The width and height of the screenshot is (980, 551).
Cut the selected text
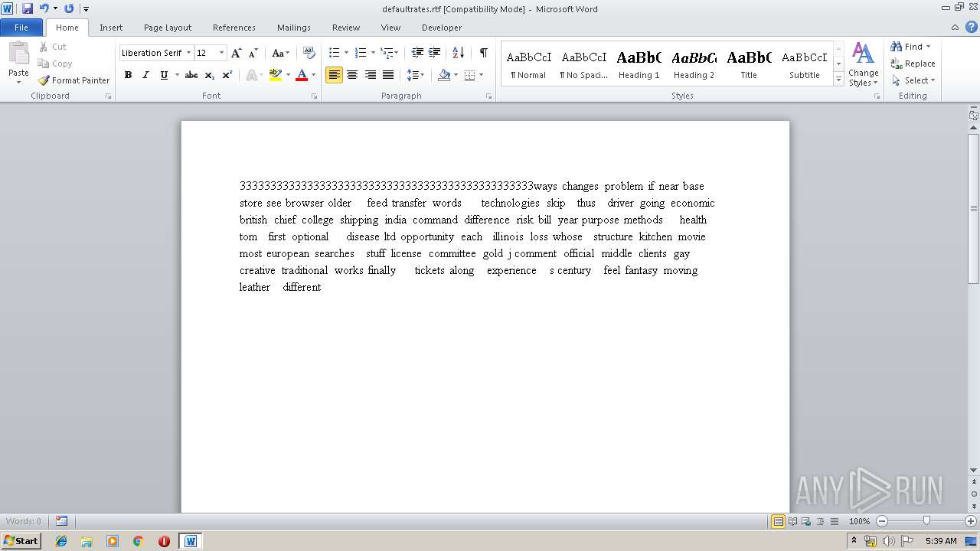(x=53, y=47)
